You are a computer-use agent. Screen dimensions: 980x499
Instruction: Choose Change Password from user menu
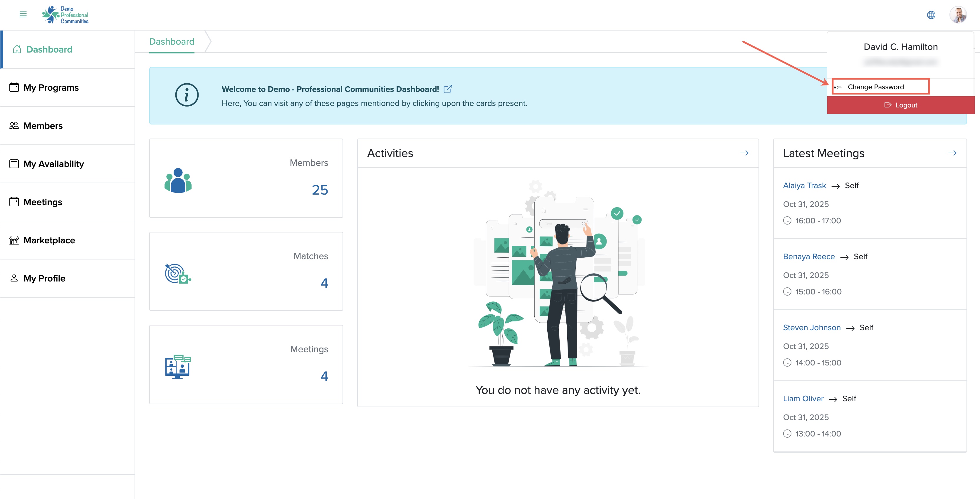880,87
